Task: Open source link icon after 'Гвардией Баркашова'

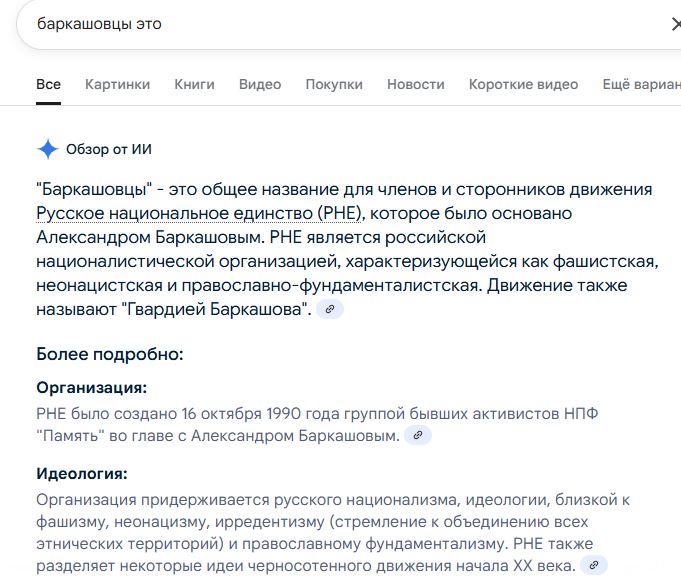Action: click(x=330, y=309)
